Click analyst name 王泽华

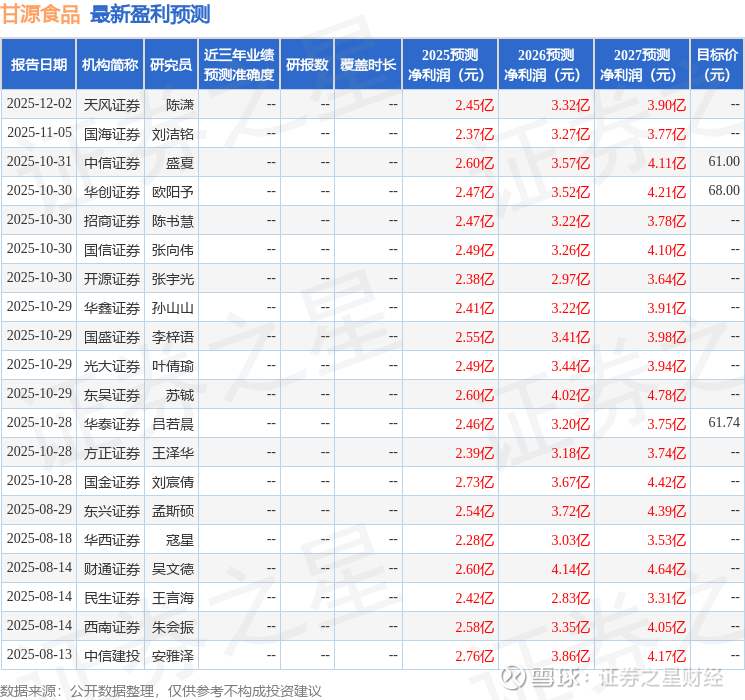click(x=172, y=453)
